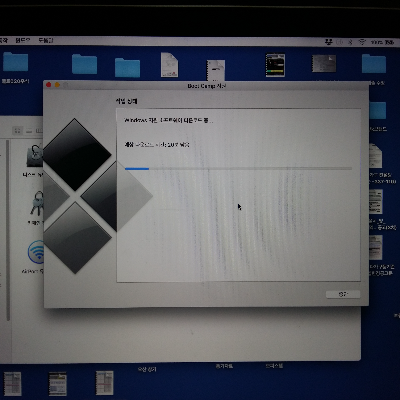Screen dimensions: 400x400
Task: Switch the Finder window to icon view
Action: (x=18, y=130)
